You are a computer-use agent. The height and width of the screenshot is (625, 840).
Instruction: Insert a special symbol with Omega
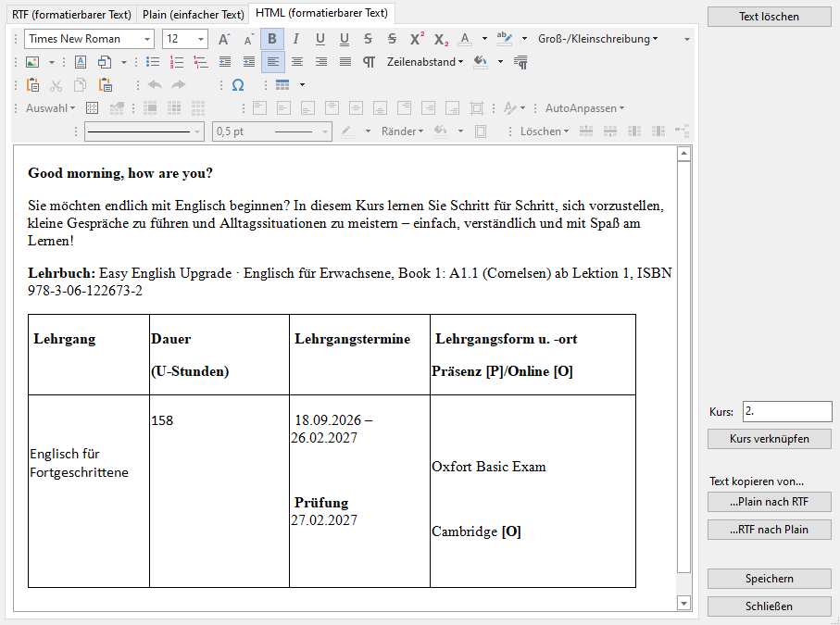[x=238, y=85]
